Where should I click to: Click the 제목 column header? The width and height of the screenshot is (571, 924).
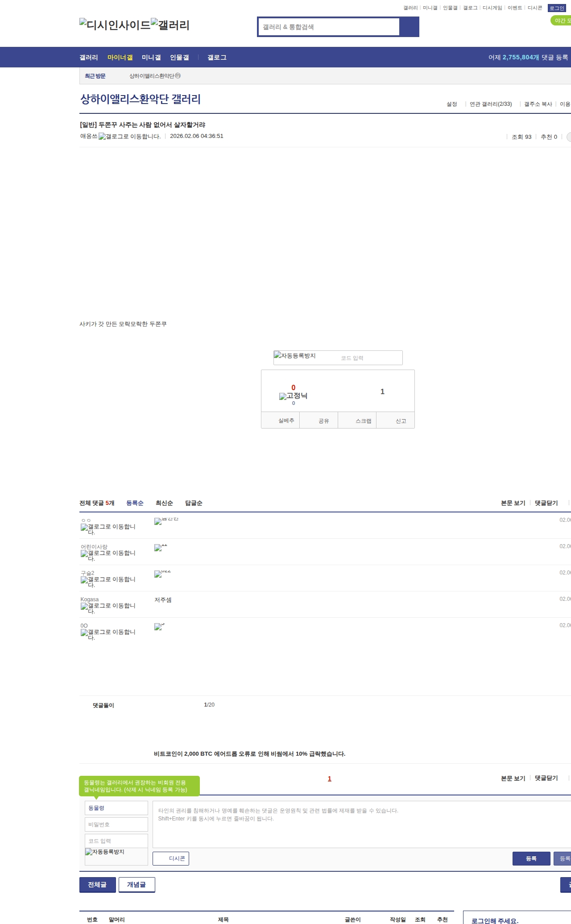pyautogui.click(x=223, y=920)
